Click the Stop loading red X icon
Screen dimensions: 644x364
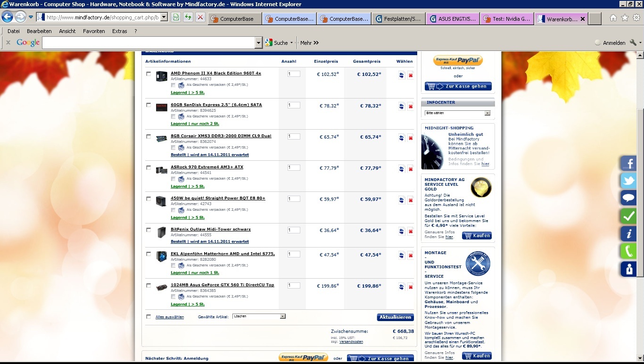(x=200, y=17)
